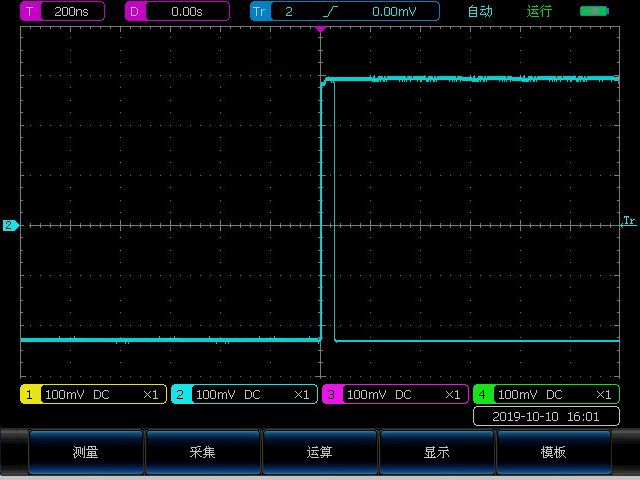
Task: Open the 采集 menu
Action: (203, 452)
